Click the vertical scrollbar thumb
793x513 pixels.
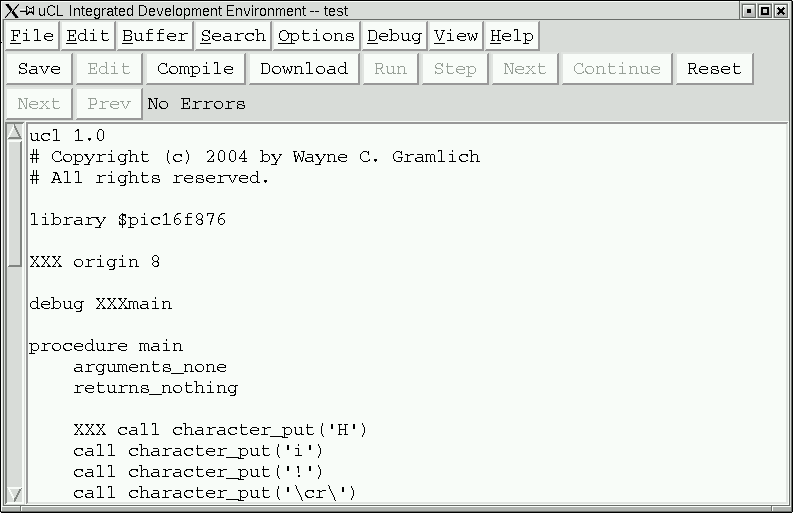tap(15, 203)
